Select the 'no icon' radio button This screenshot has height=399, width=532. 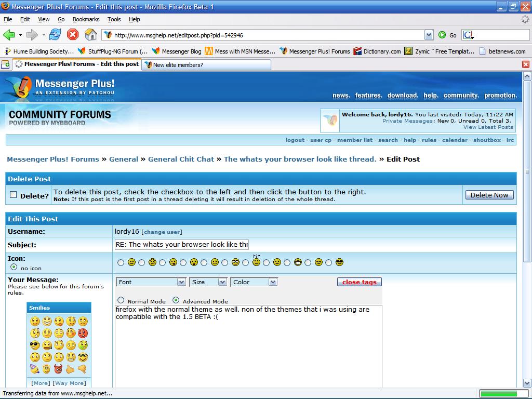pos(14,267)
